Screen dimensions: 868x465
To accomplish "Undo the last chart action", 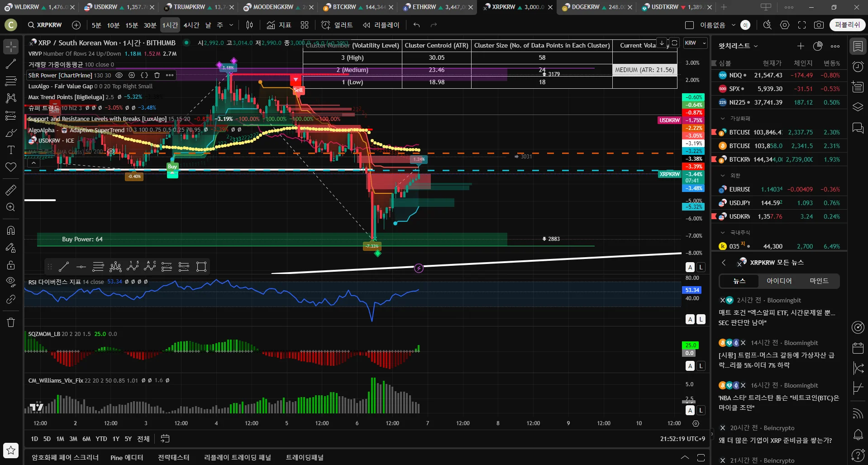I will tap(417, 25).
